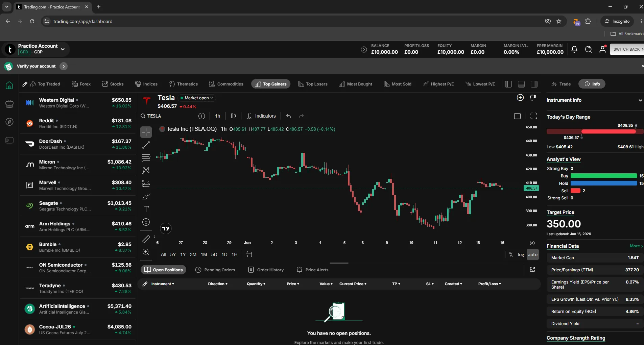
Task: Open the Top Losers tab
Action: [313, 84]
